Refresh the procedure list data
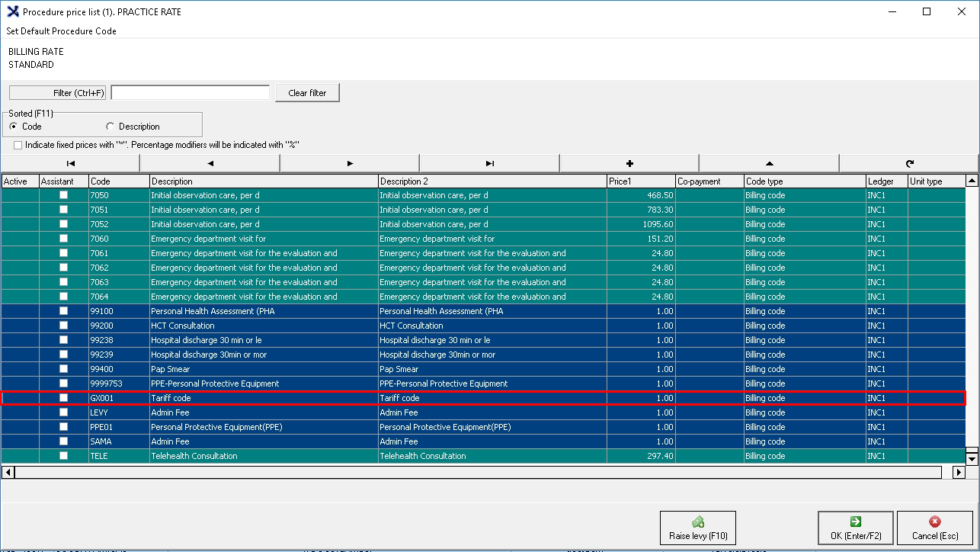This screenshot has height=552, width=980. pyautogui.click(x=909, y=163)
